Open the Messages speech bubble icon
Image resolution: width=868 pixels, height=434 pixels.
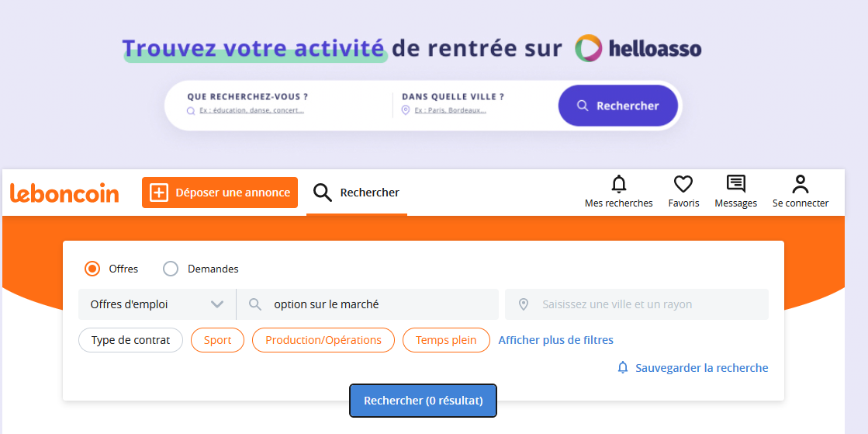[x=735, y=184]
